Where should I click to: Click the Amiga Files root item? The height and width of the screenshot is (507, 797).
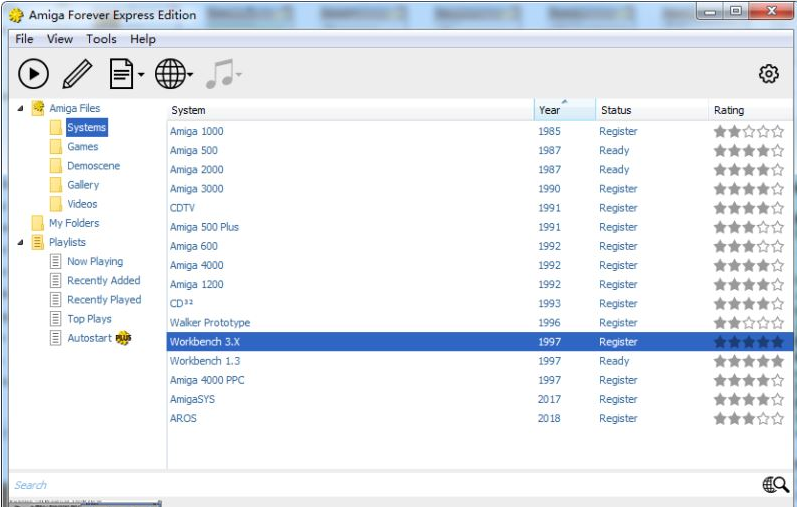74,108
